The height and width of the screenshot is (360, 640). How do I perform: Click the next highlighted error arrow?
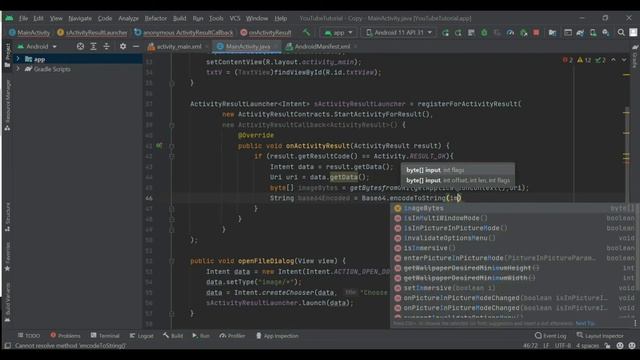point(624,60)
